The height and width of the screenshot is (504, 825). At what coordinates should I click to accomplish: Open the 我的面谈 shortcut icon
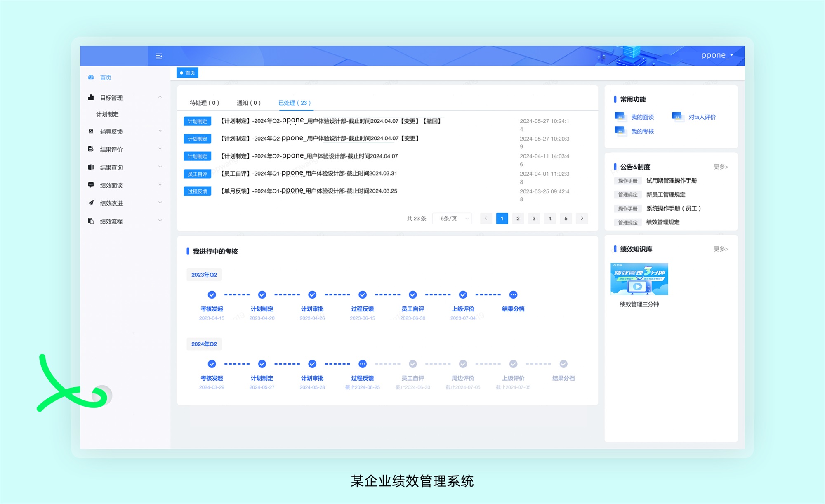[x=620, y=117]
